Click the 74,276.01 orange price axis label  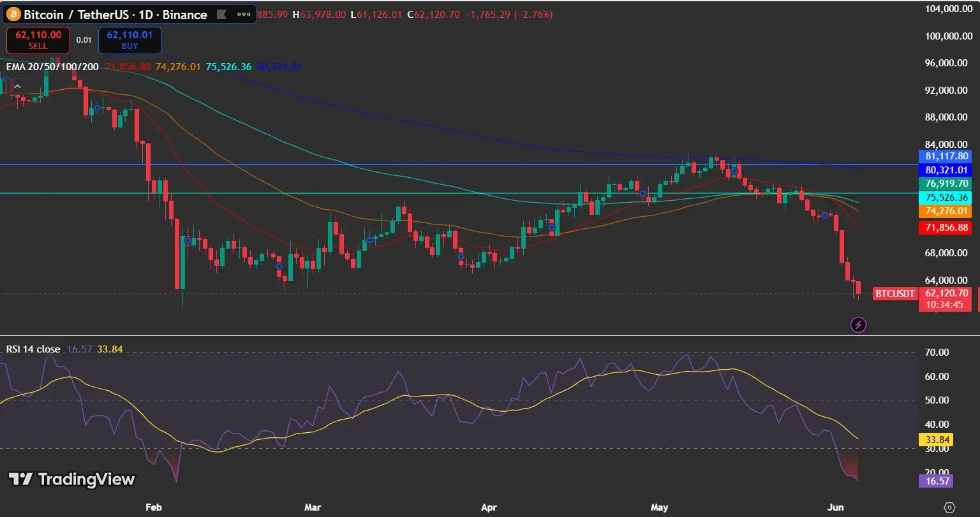947,211
